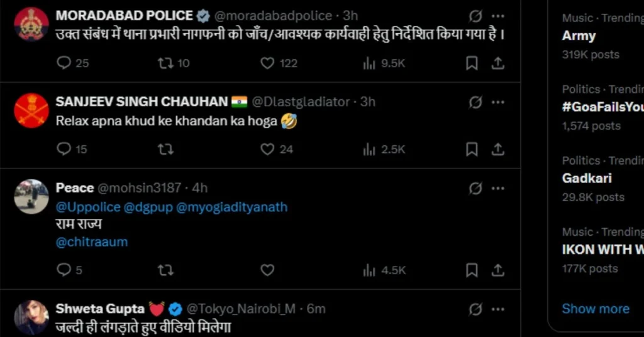Open more options on Sanjeev Singh Chauhan's tweet

[x=497, y=102]
